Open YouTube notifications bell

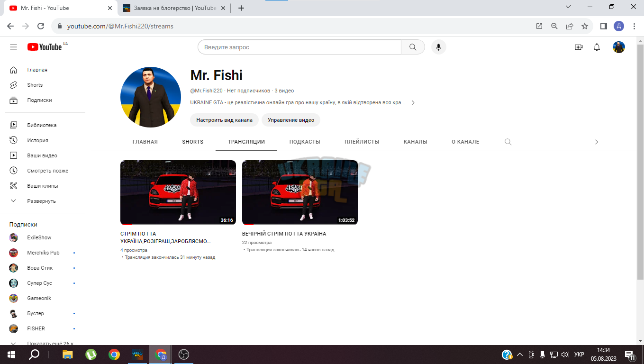(597, 47)
